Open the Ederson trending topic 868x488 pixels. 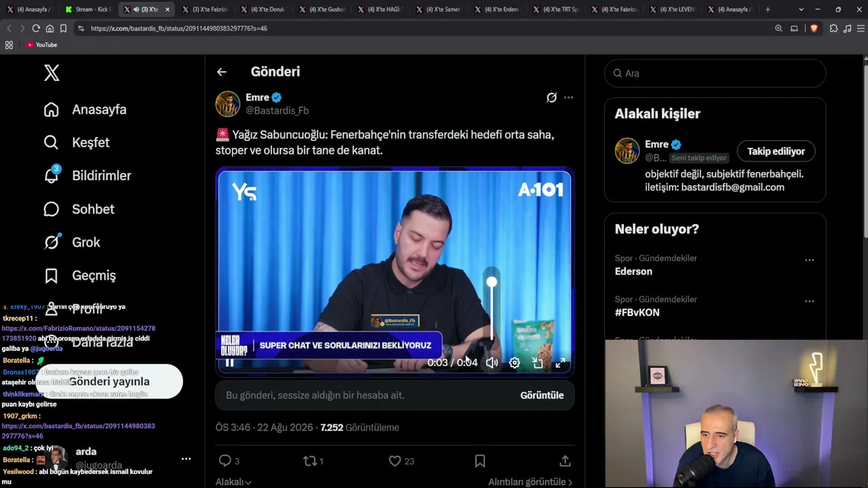coord(633,271)
